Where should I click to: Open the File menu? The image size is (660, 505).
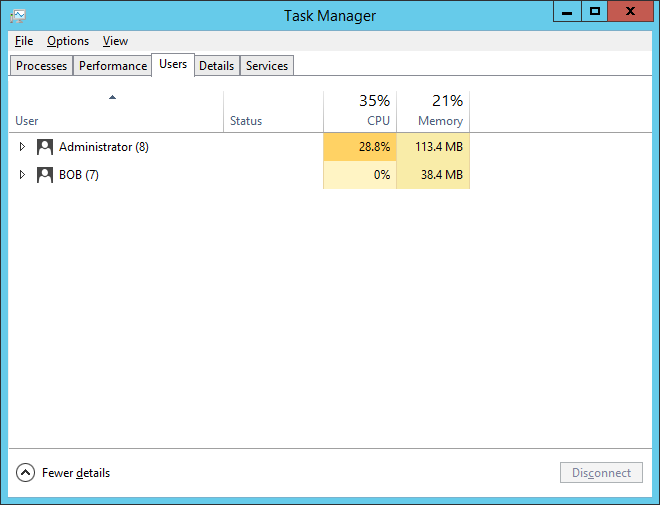[24, 41]
